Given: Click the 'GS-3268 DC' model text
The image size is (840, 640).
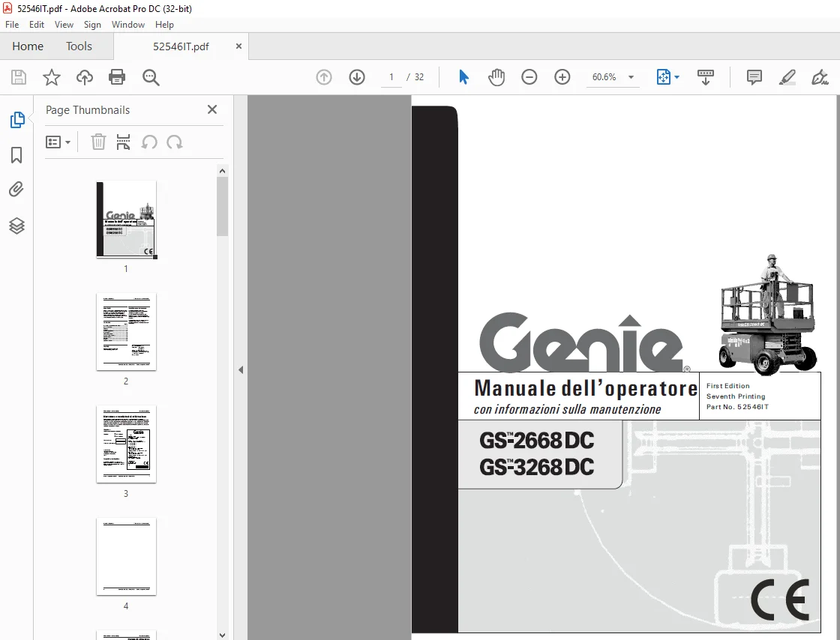Looking at the screenshot, I should point(537,467).
